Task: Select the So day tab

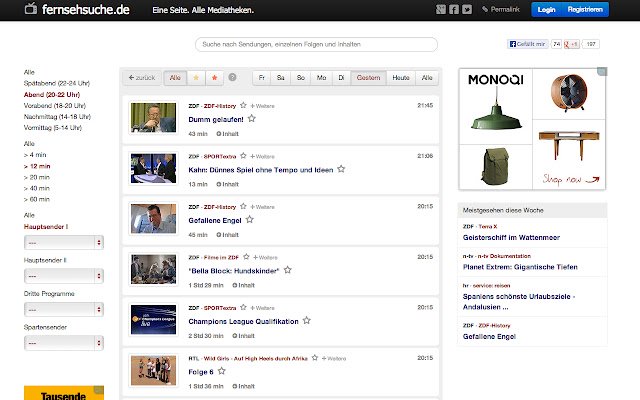Action: (301, 78)
